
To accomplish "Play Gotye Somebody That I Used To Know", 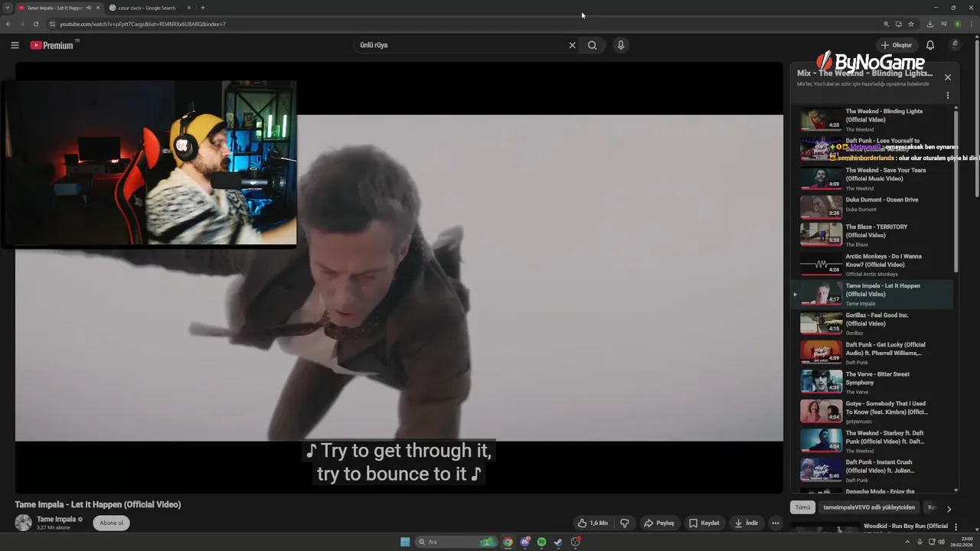I will coord(872,412).
